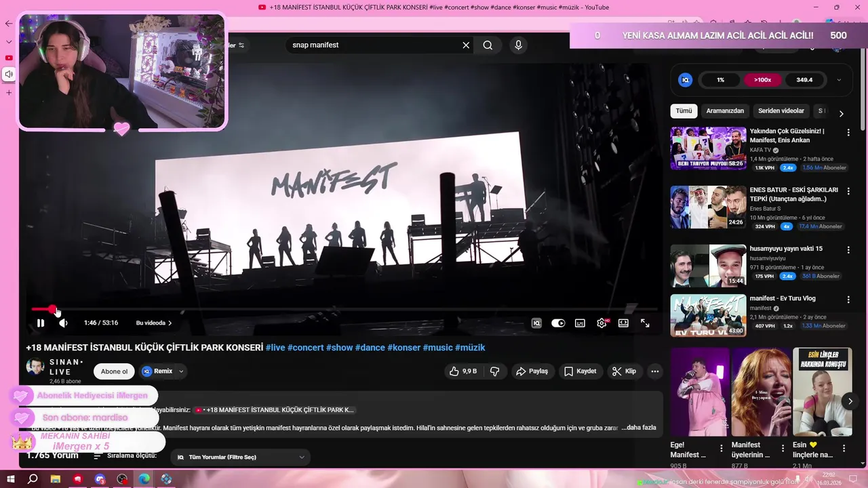Subscribe with the "Abone ol" button
Viewport: 868px width, 488px height.
[x=114, y=371]
